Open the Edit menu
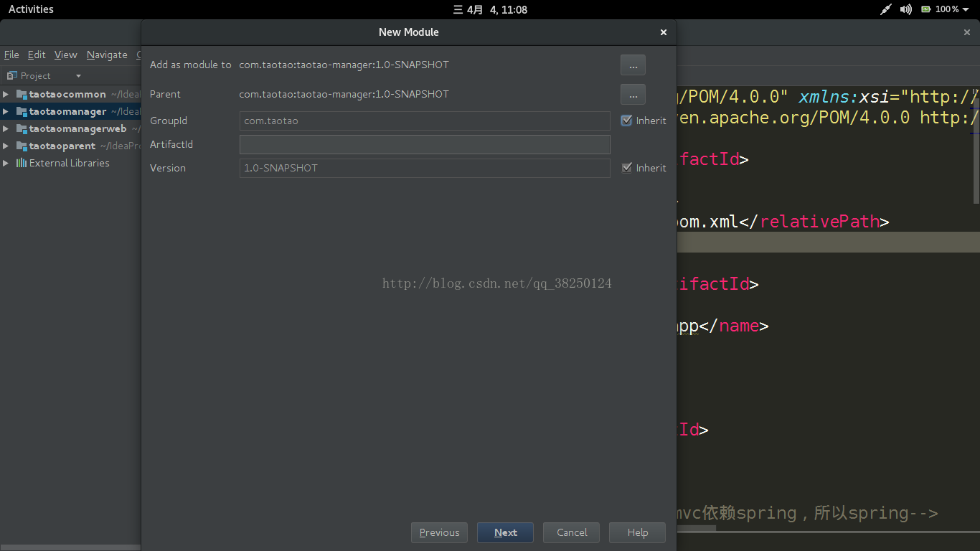Viewport: 980px width, 551px height. pyautogui.click(x=37, y=55)
